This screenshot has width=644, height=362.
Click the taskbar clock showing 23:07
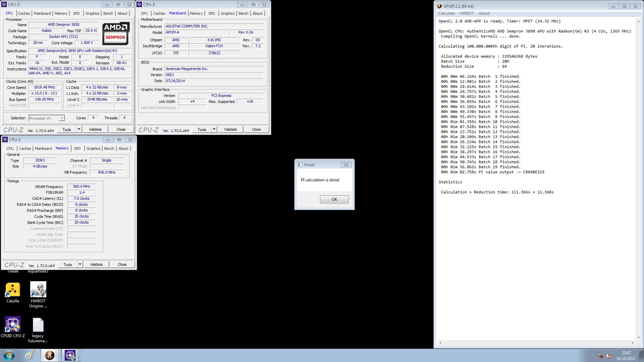coord(626,356)
